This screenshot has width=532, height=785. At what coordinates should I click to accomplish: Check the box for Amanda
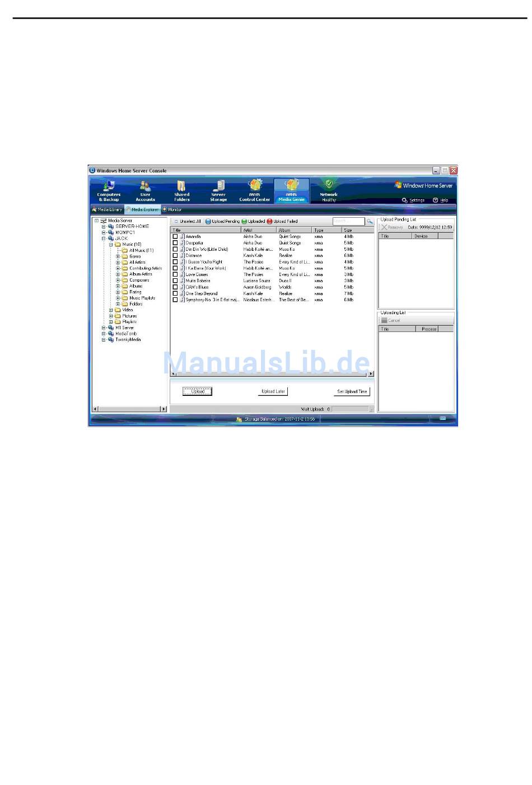175,237
